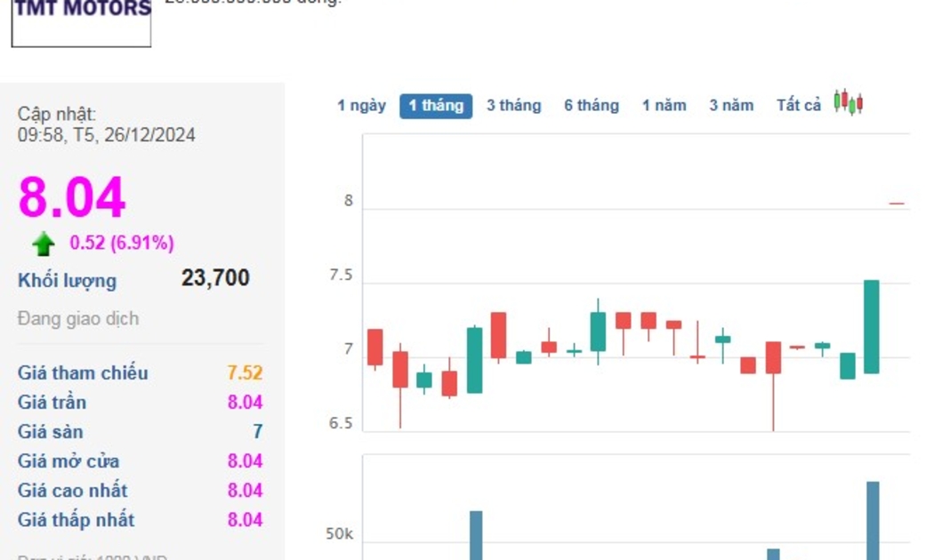Switch to the 6 tháng range
This screenshot has width=934, height=560.
tap(591, 106)
